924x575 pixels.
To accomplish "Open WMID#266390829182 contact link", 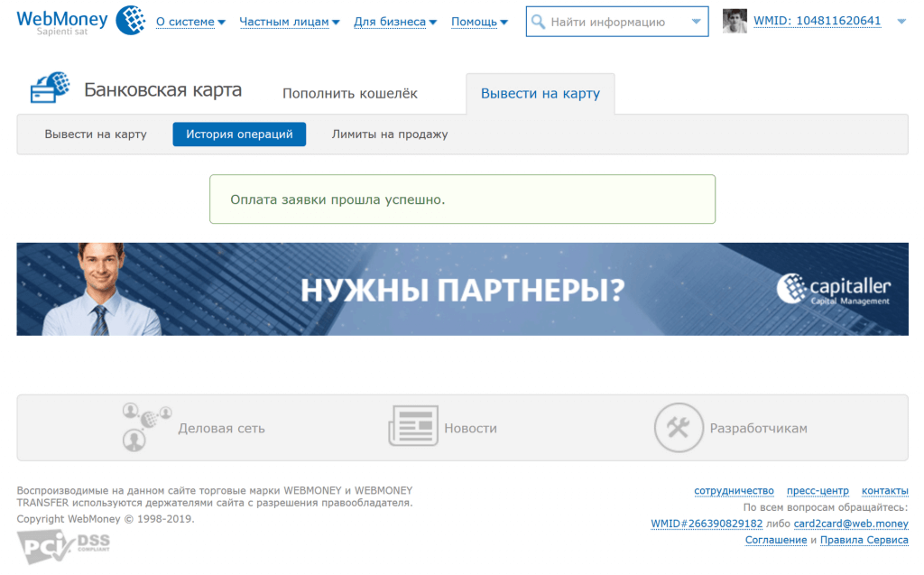I will pyautogui.click(x=707, y=524).
